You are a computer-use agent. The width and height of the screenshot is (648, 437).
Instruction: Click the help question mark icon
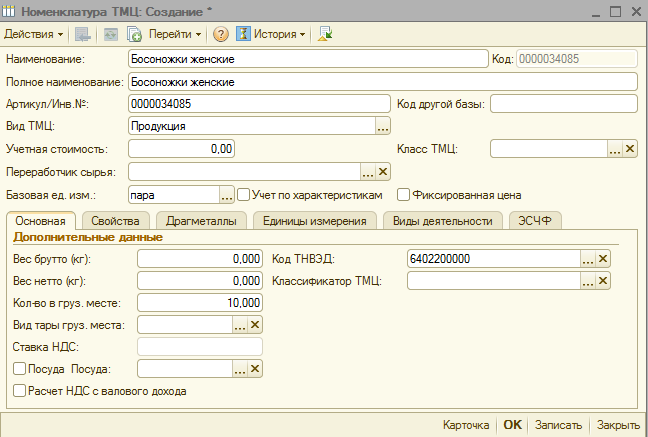222,34
